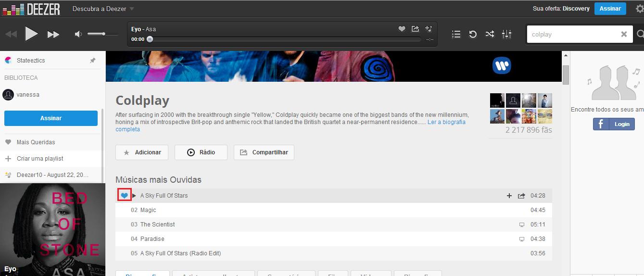Click the Rádio button for Coldplay

201,152
